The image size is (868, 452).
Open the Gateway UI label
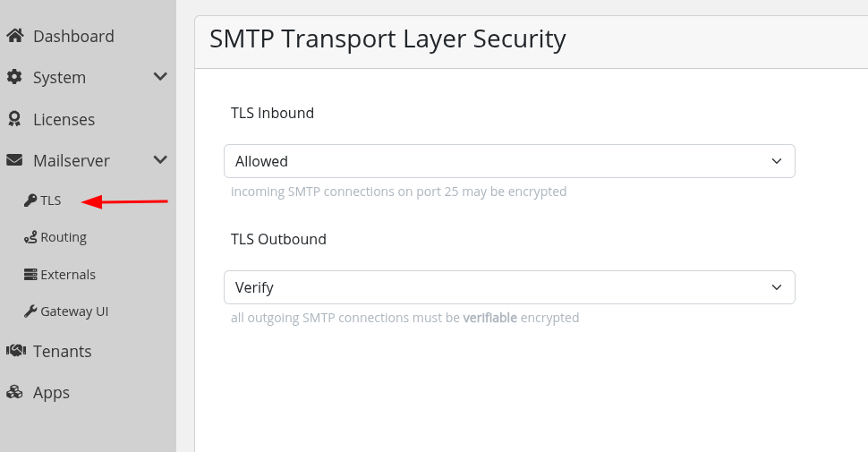coord(74,311)
